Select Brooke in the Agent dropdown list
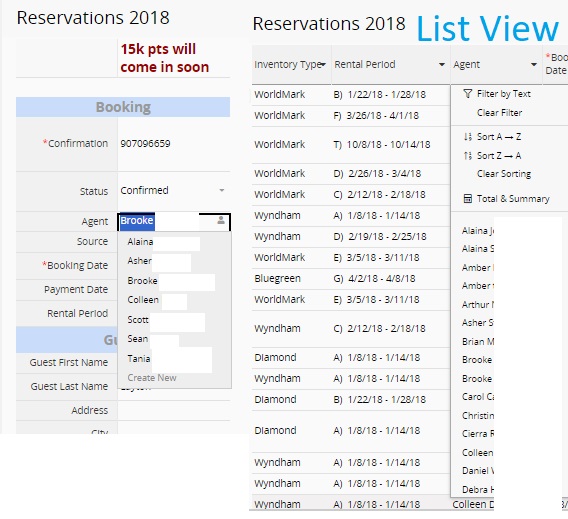 click(x=142, y=281)
